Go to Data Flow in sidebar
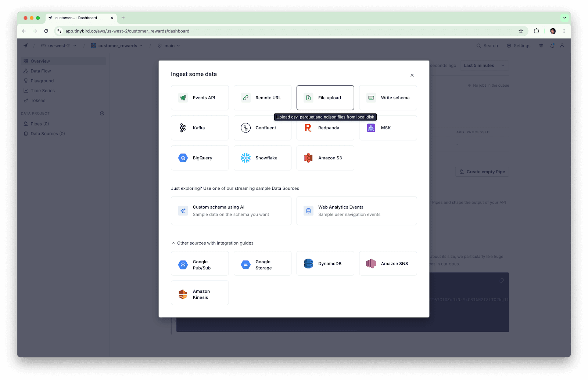Image resolution: width=588 pixels, height=380 pixels. coord(63,71)
